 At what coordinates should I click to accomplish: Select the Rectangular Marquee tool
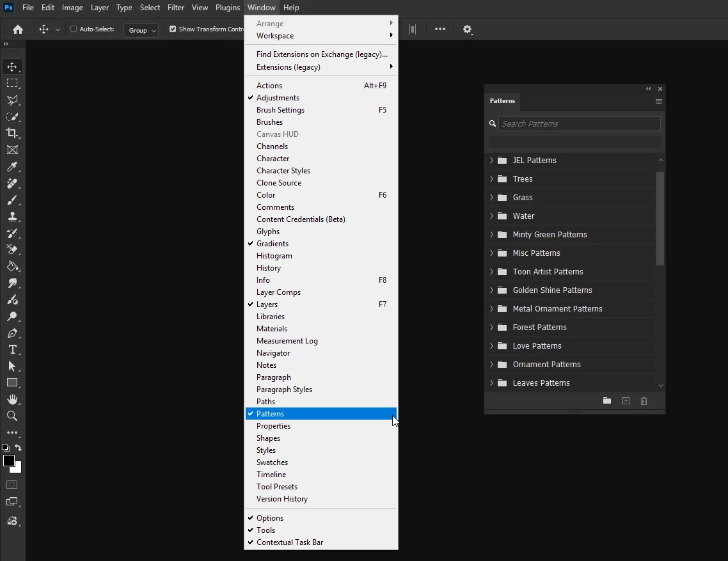pos(12,84)
